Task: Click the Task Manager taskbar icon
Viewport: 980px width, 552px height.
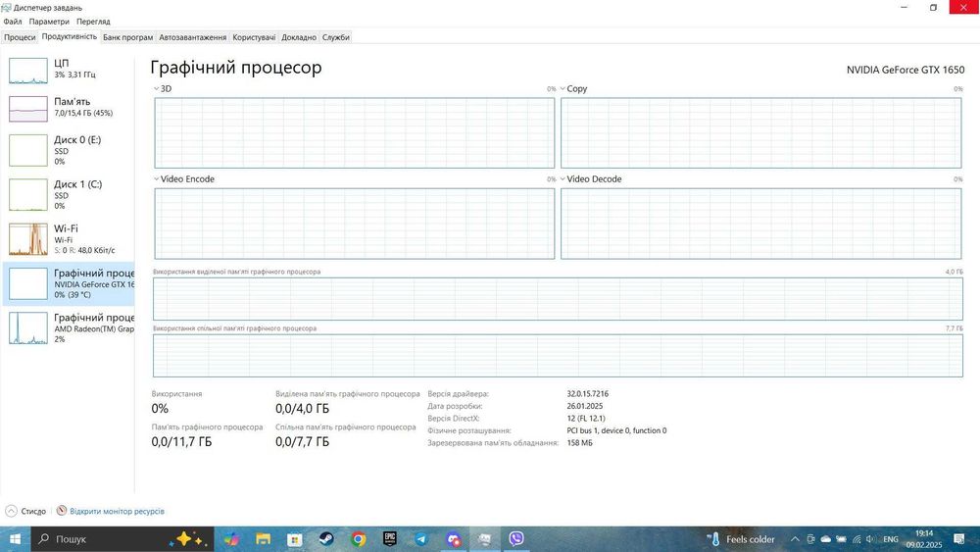Action: [x=485, y=539]
